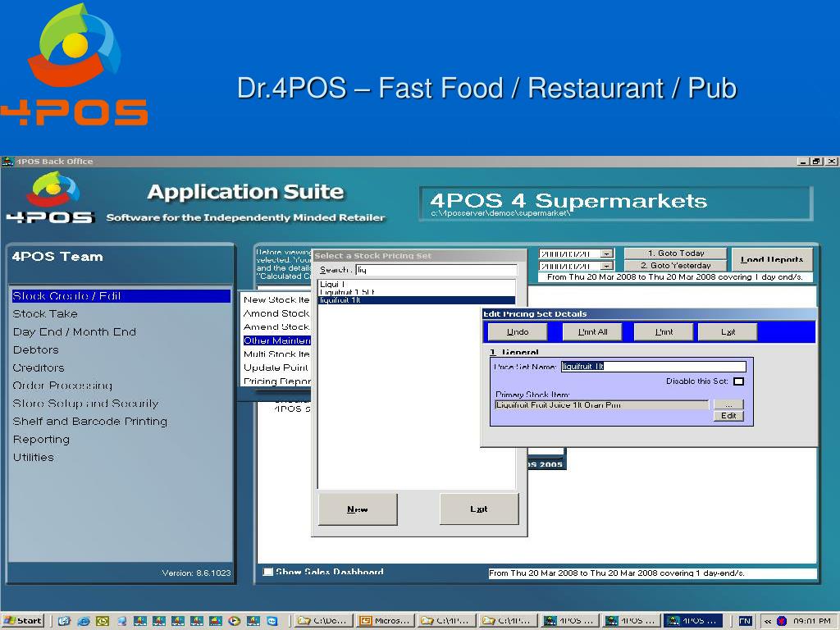This screenshot has width=840, height=630.
Task: Click the 4POS logo in Application Suite header
Action: pos(52,197)
